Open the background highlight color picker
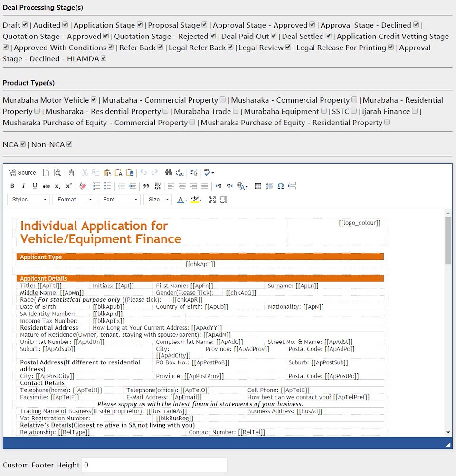This screenshot has width=456, height=476. point(197,200)
